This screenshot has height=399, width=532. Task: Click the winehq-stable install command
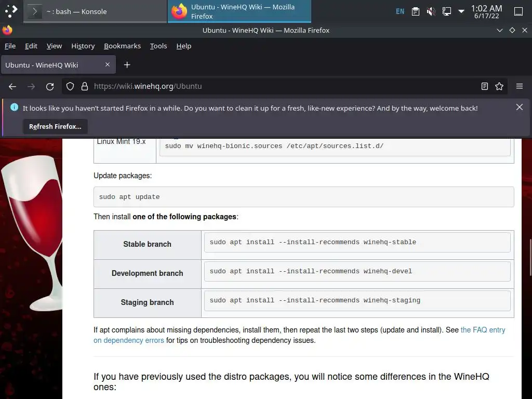(357, 242)
